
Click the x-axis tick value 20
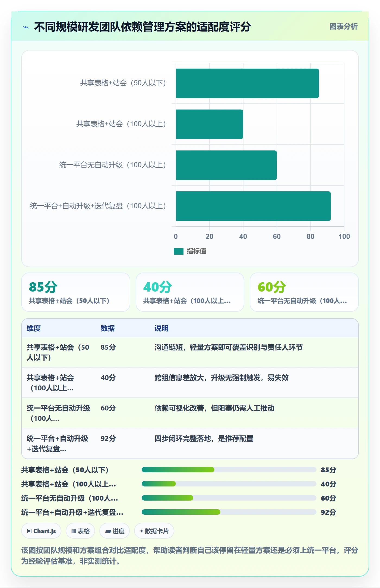click(209, 236)
